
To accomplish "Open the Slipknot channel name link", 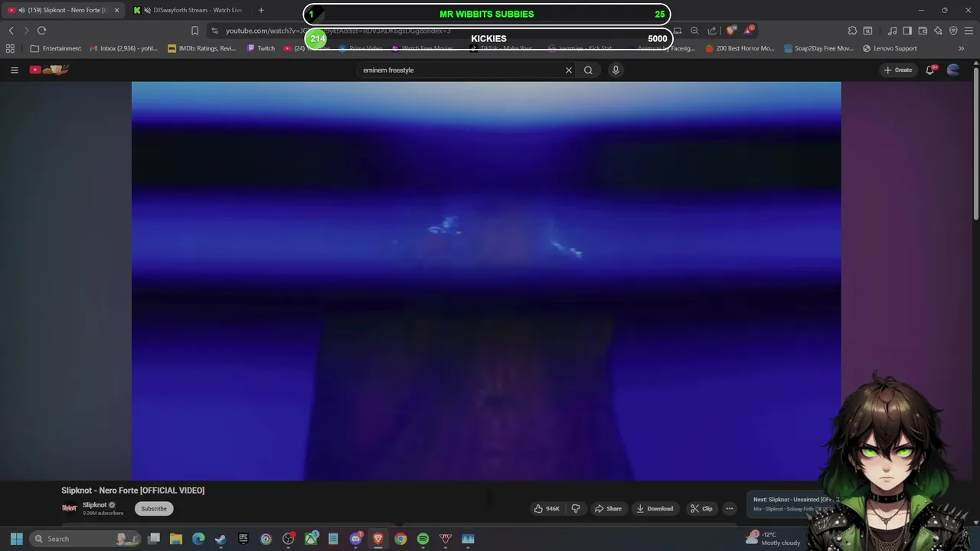I will click(x=94, y=505).
